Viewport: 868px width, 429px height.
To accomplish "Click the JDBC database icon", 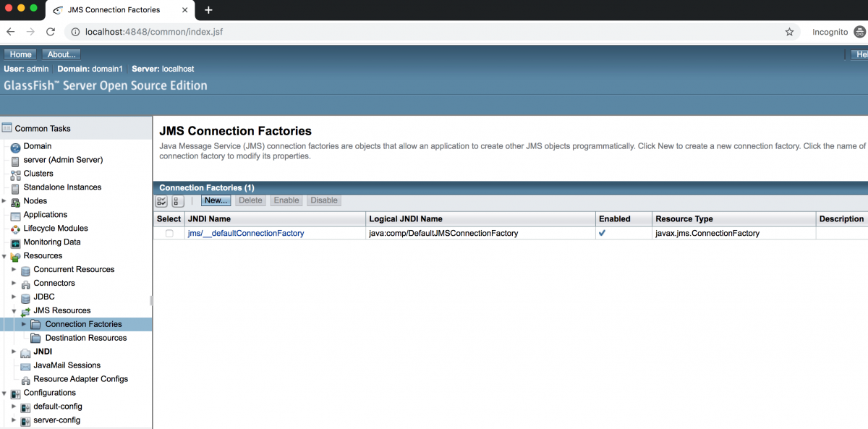I will [x=26, y=297].
